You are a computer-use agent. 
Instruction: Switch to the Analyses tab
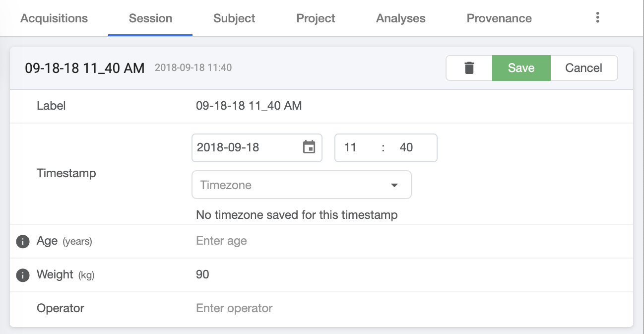pos(401,18)
